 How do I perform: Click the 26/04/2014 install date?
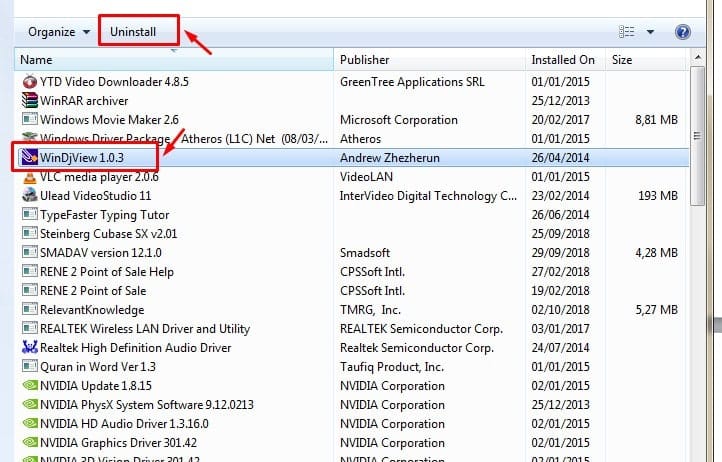[x=560, y=158]
